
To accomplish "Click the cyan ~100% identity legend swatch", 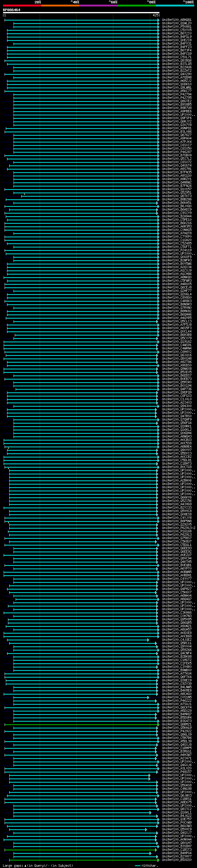I will tap(175, 6).
